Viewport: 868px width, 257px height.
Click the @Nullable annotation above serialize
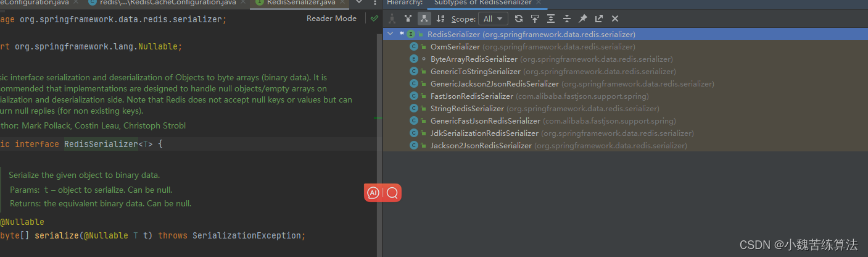(x=22, y=222)
